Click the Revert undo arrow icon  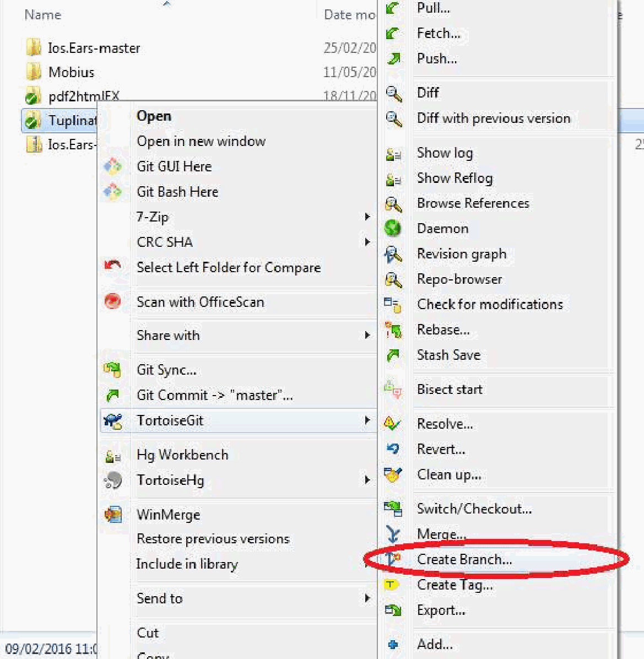(393, 449)
